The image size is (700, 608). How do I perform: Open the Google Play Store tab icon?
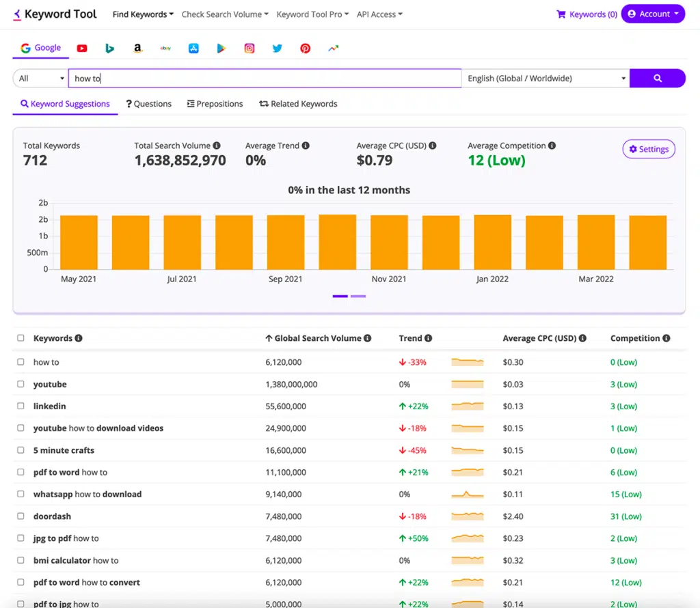pos(221,48)
